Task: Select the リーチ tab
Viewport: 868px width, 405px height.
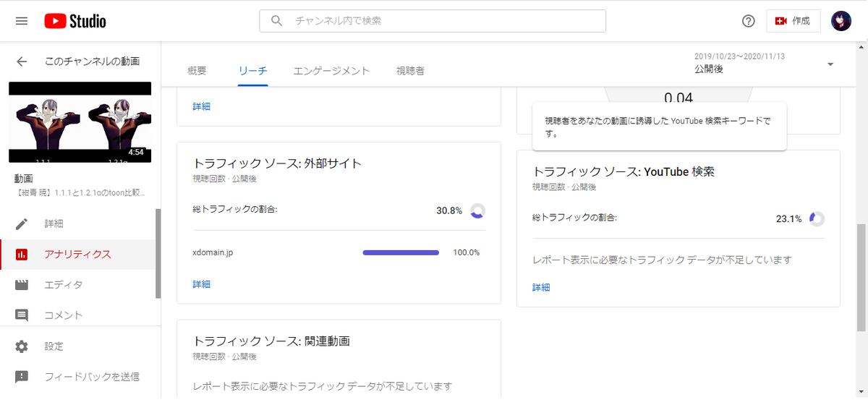Action: [253, 71]
